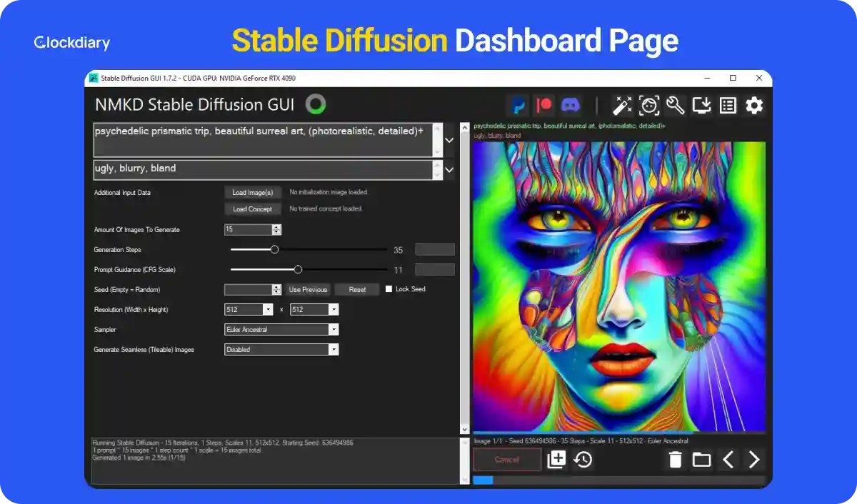
Task: Open the wrench developer tools icon
Action: [675, 106]
